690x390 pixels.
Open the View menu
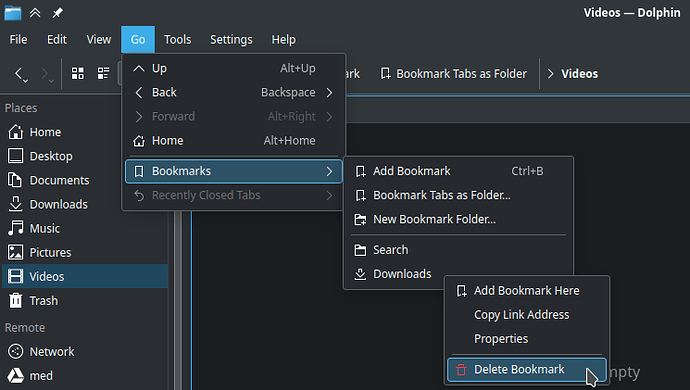click(99, 40)
